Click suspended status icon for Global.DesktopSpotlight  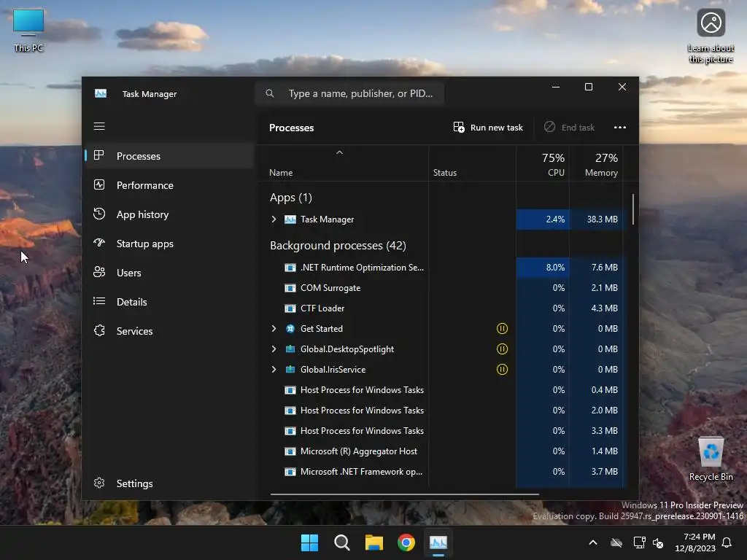click(502, 349)
